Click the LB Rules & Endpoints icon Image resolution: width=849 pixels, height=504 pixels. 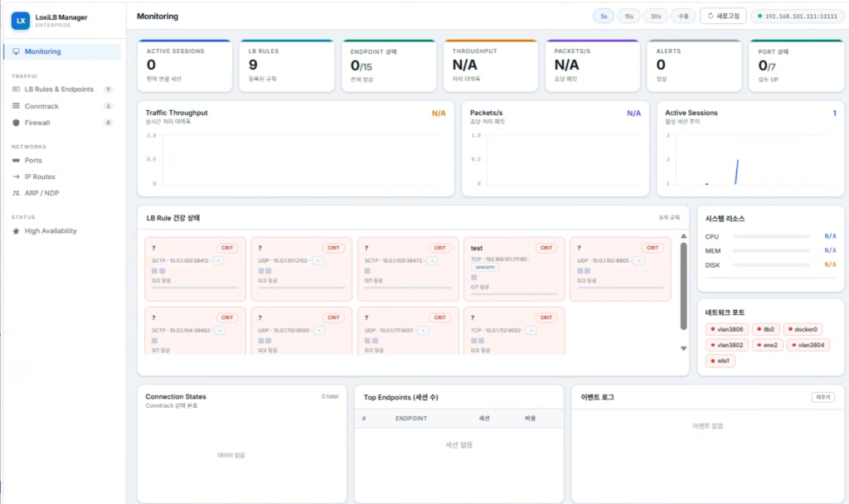16,90
